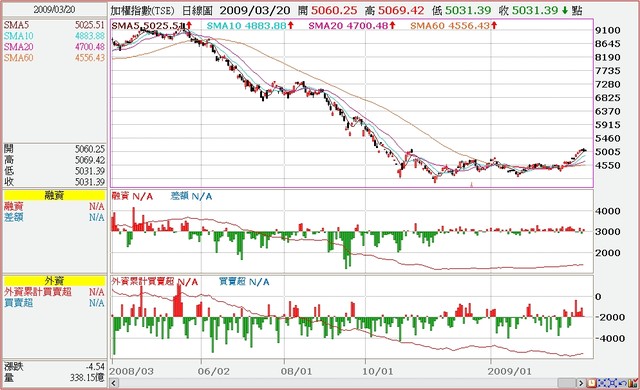640x390 pixels.
Task: Click the 低 value 5031.39 in left panel
Action: click(90, 171)
